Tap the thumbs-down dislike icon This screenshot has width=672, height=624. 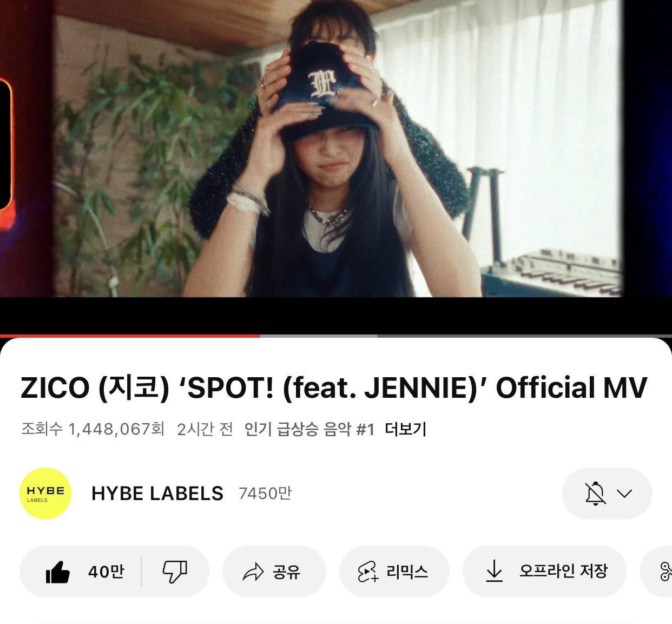[x=175, y=572]
